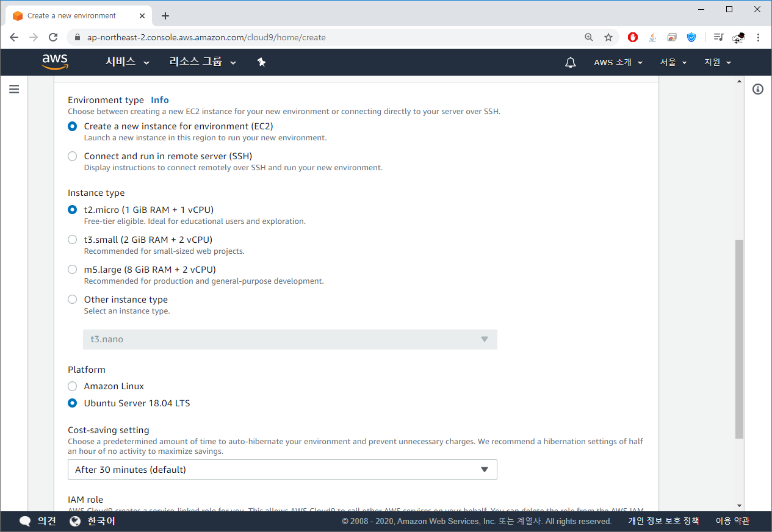Select Ubuntu Server 18.04 LTS platform
772x532 pixels.
(73, 403)
